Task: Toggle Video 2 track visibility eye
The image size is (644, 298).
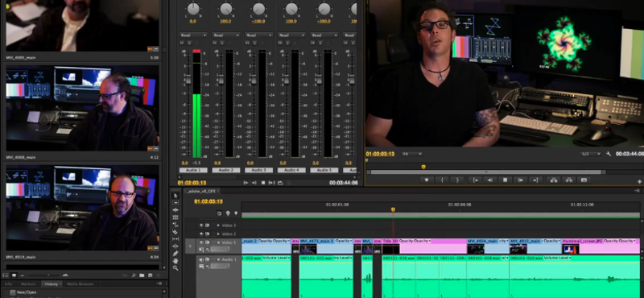Action: pos(201,234)
